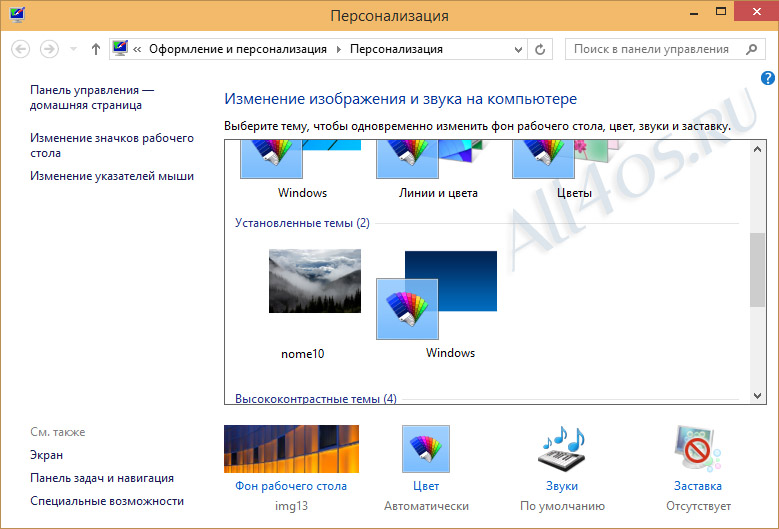Image resolution: width=779 pixels, height=529 pixels.
Task: Open 'Специальные возможности' link
Action: 107,501
